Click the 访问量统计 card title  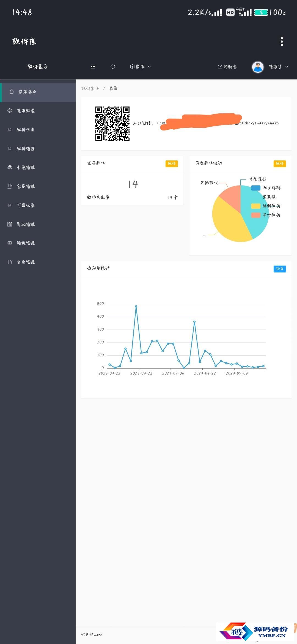(x=98, y=268)
